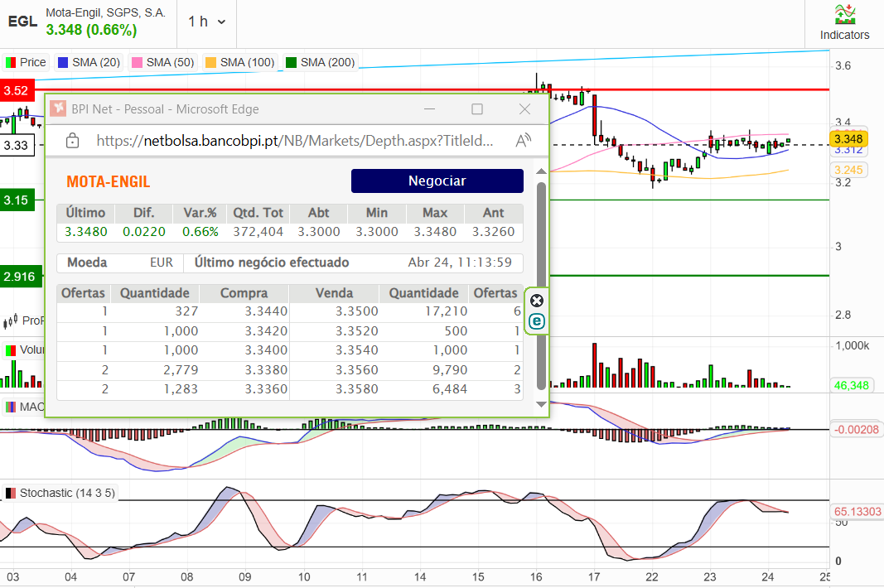Screen dimensions: 884x588
Task: Open the Indicators panel
Action: coord(844,23)
